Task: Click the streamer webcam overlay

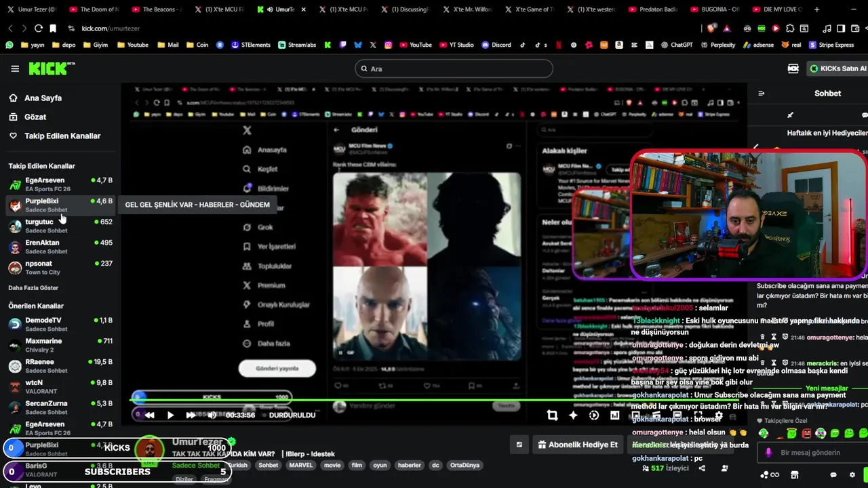Action: tap(749, 214)
